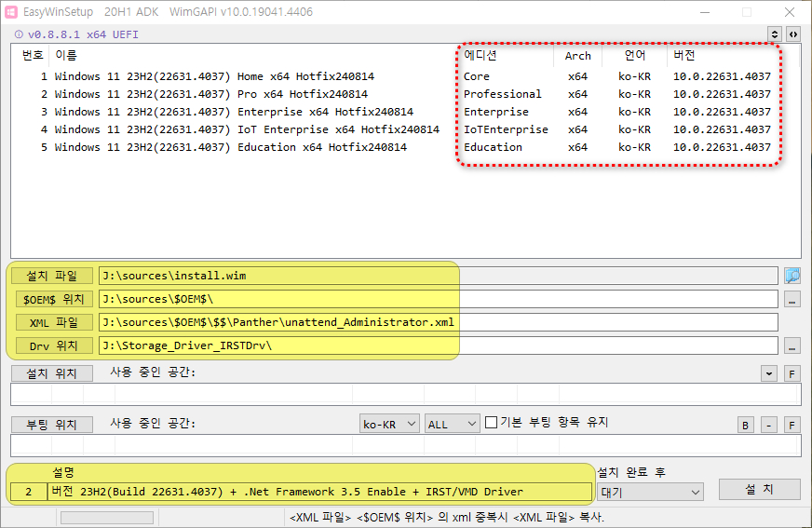
Task: Click the $OEM$ path input field
Action: pos(438,299)
